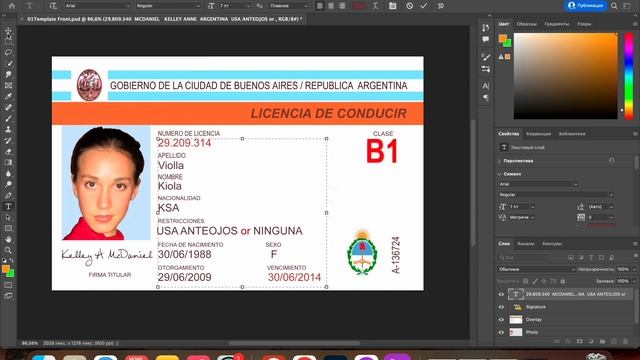Cancel current text edits icon

[x=409, y=6]
